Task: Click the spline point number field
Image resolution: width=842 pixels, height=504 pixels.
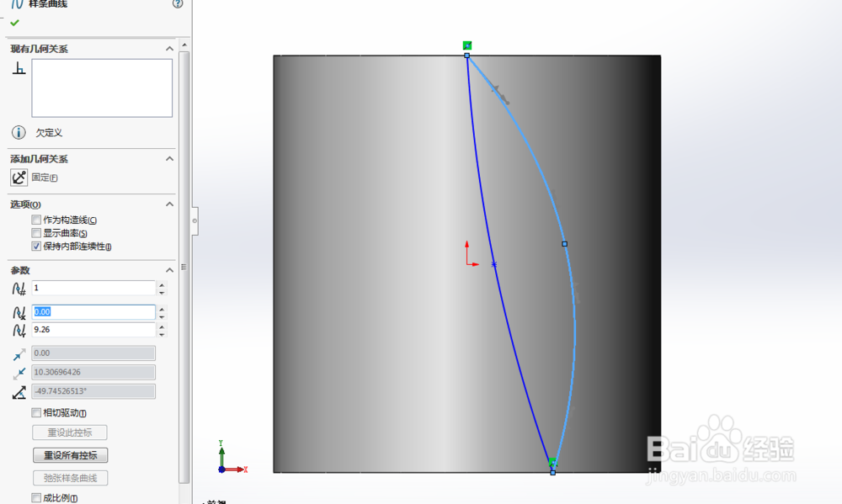Action: pyautogui.click(x=93, y=288)
